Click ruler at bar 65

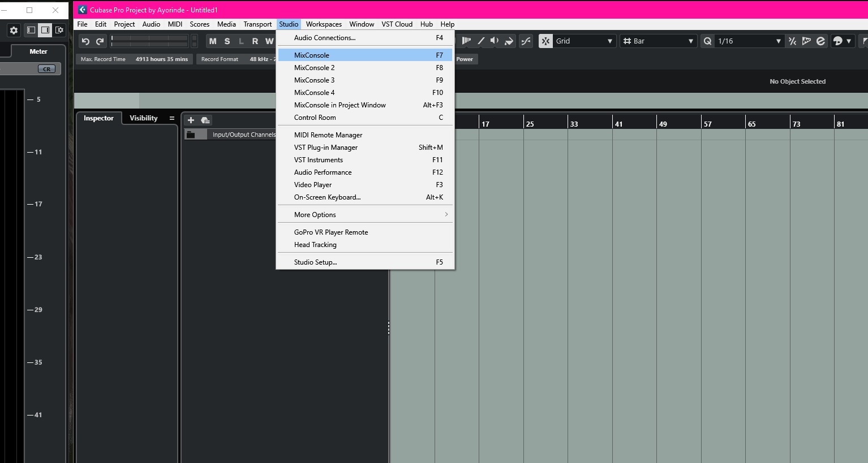[751, 124]
